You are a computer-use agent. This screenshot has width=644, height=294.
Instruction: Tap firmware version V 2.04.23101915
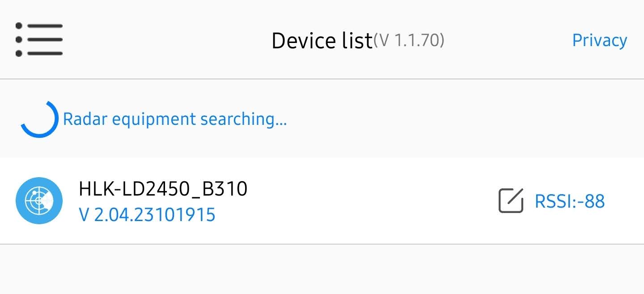(x=147, y=215)
